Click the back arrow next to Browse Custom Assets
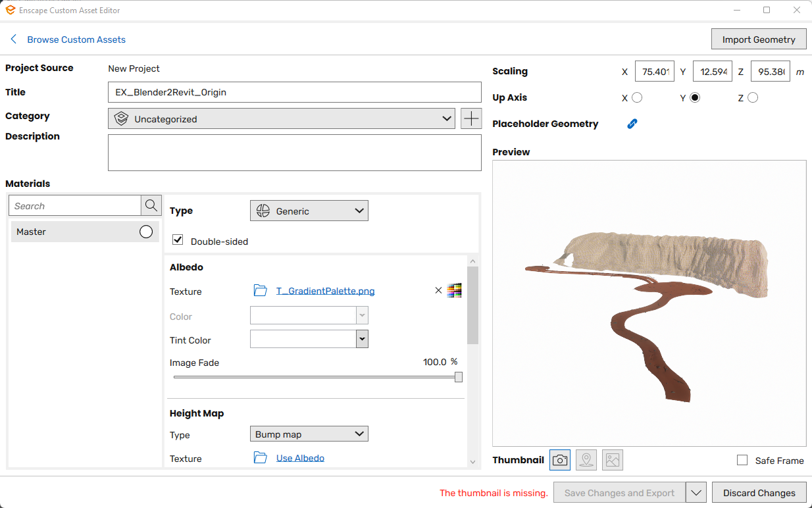Screen dimensions: 812x508 point(13,39)
